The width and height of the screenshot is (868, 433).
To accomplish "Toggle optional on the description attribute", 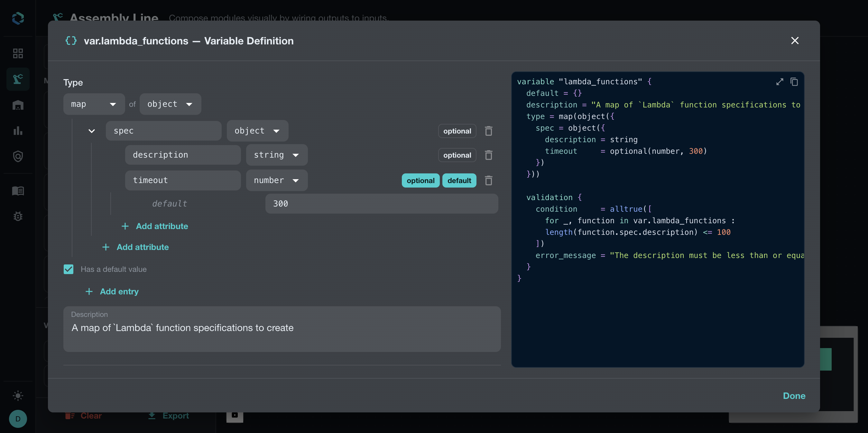I will point(457,155).
